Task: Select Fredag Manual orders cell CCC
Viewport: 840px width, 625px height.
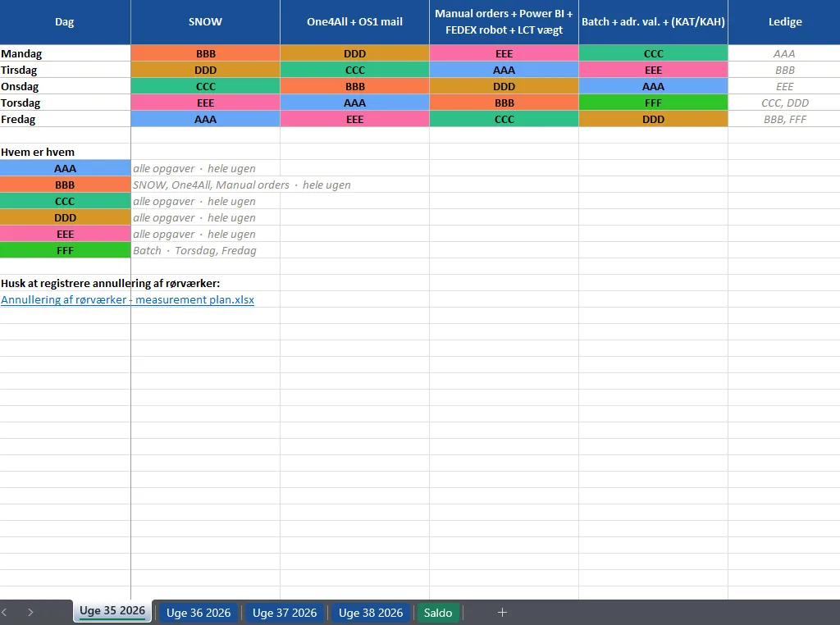Action: pyautogui.click(x=504, y=119)
